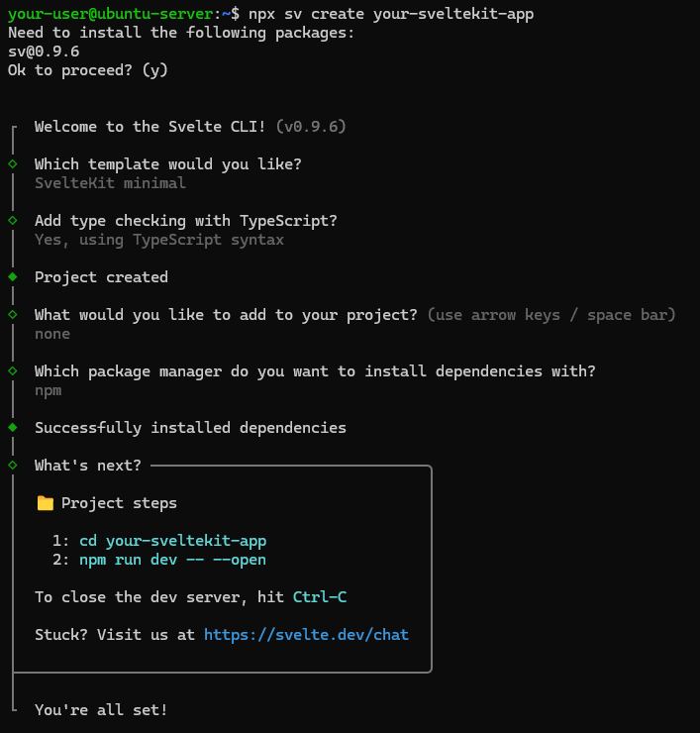Click the 'You're all set!' message
The height and width of the screenshot is (733, 700).
click(101, 710)
